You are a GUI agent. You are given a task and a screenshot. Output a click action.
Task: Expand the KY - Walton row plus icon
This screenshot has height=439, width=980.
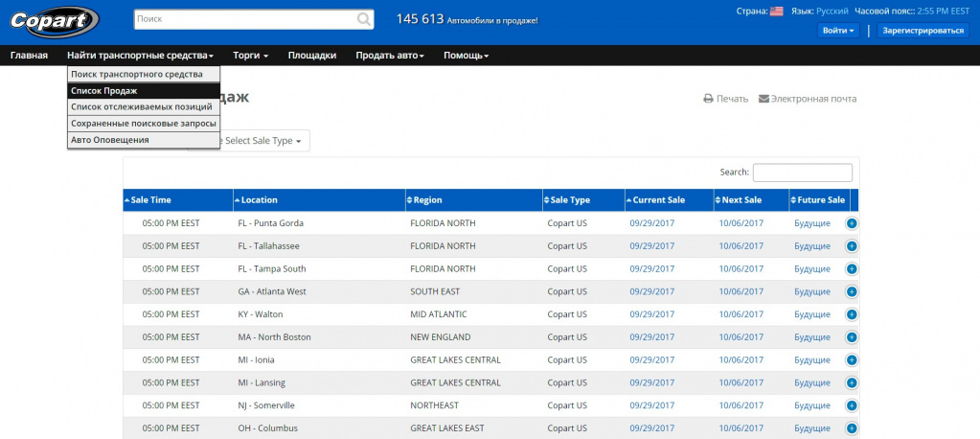852,314
